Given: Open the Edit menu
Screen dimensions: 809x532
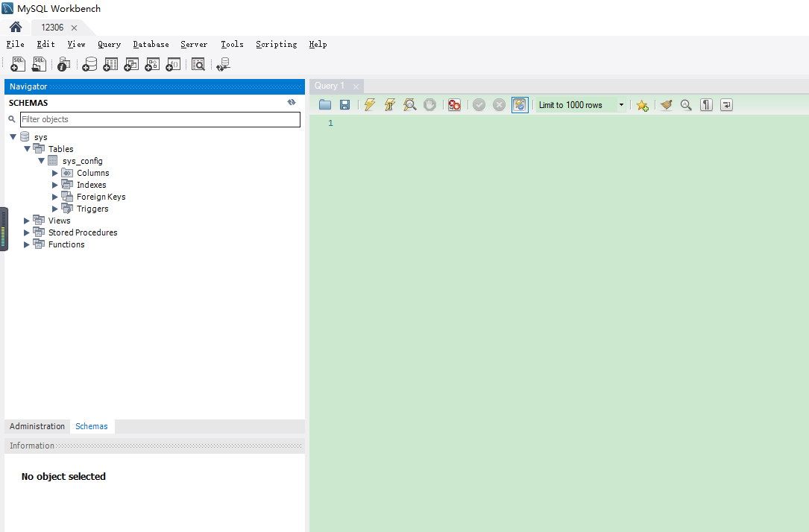Looking at the screenshot, I should [45, 45].
